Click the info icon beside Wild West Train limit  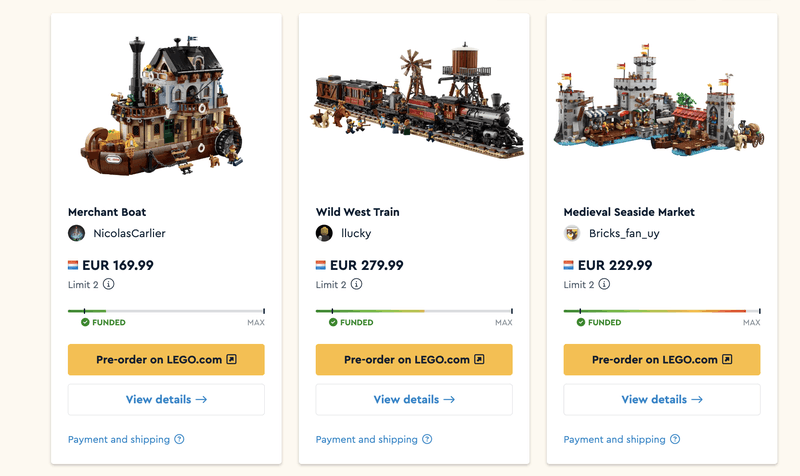tap(357, 284)
